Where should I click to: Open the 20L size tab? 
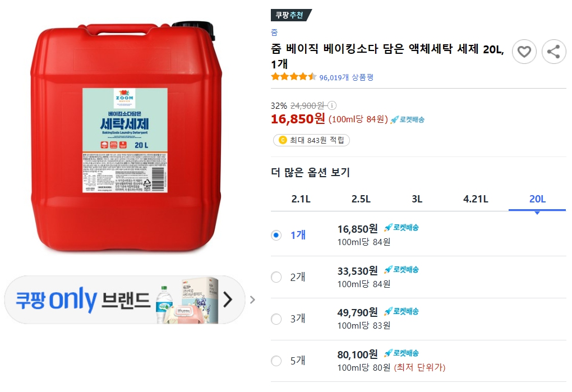point(537,199)
